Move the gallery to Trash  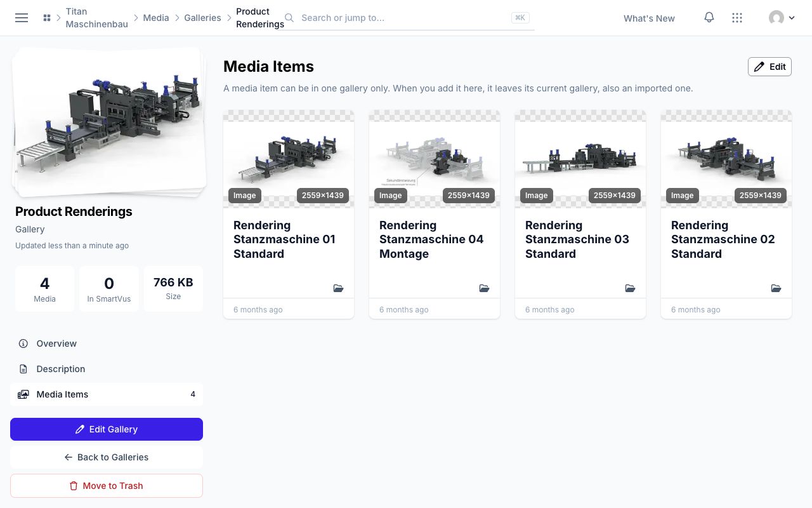[x=107, y=486]
